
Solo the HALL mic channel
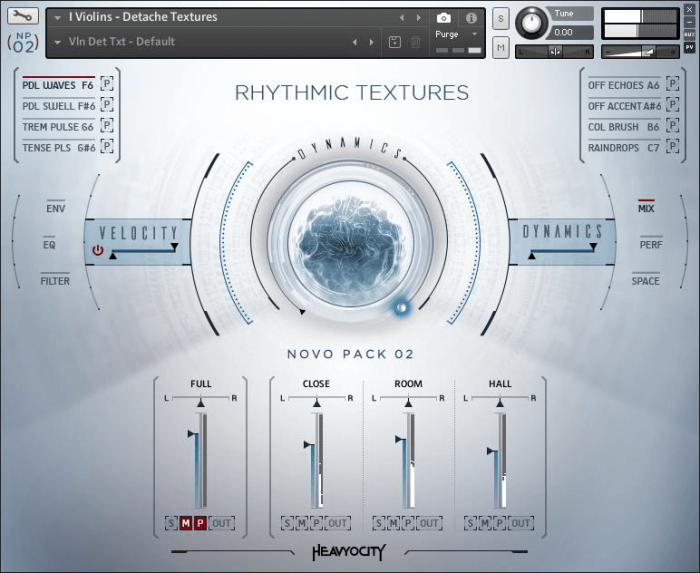[x=470, y=523]
